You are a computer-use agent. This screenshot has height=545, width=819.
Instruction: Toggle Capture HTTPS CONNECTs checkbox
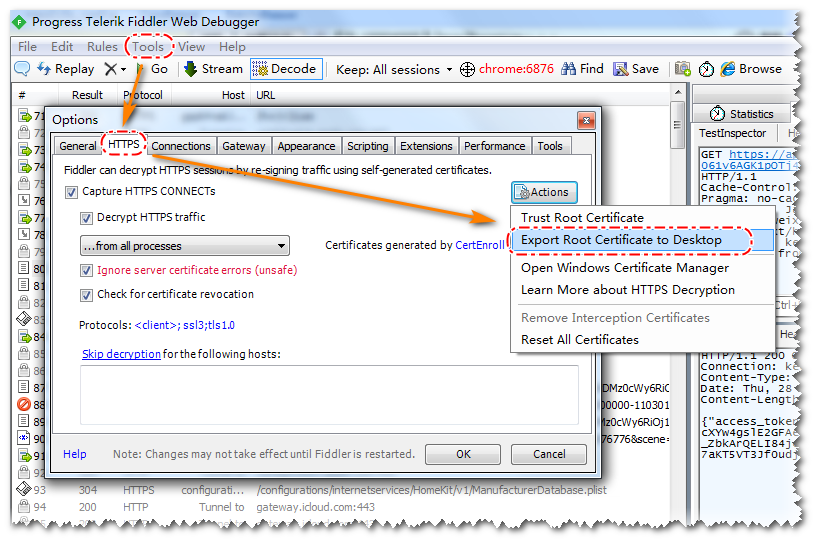71,192
